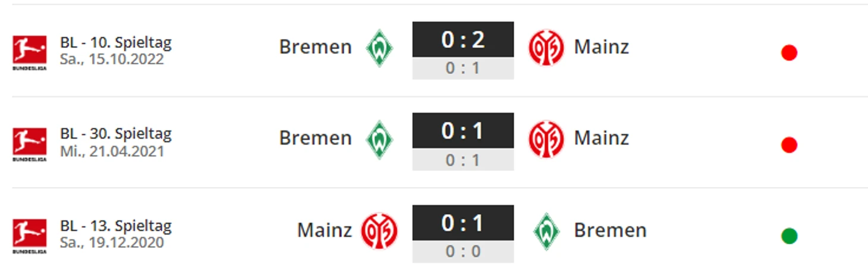Viewport: 868px width, 271px height.
Task: Click Bundesliga logo for 30. Spieltag match
Action: click(x=29, y=144)
